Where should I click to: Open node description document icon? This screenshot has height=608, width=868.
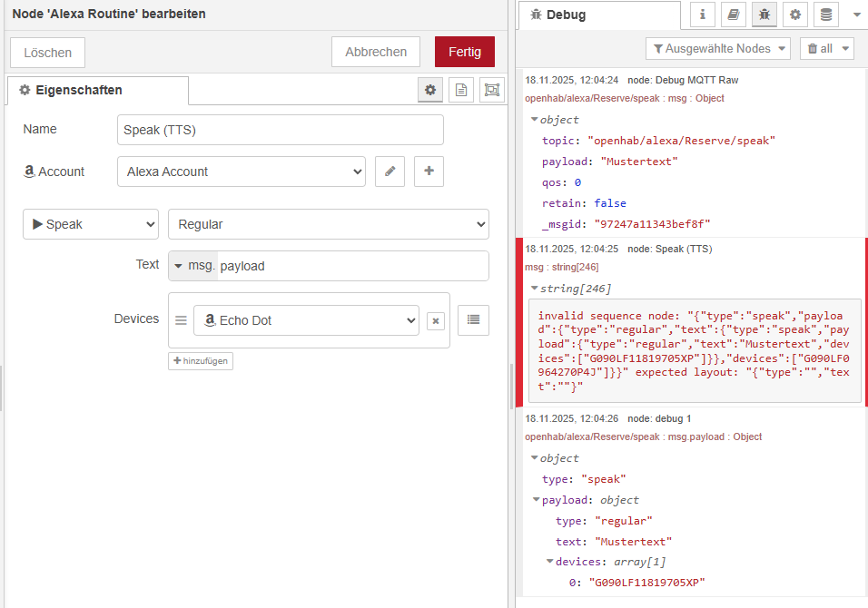pos(461,90)
